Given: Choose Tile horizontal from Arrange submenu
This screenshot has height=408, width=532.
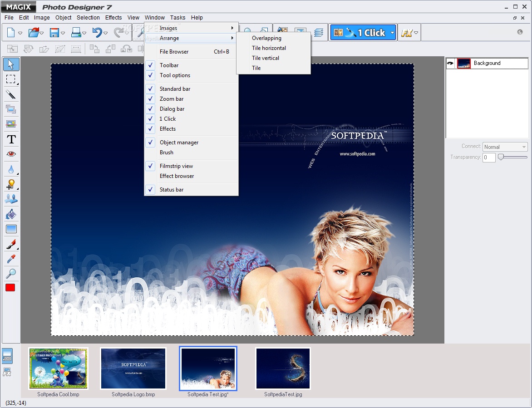Looking at the screenshot, I should [x=273, y=48].
